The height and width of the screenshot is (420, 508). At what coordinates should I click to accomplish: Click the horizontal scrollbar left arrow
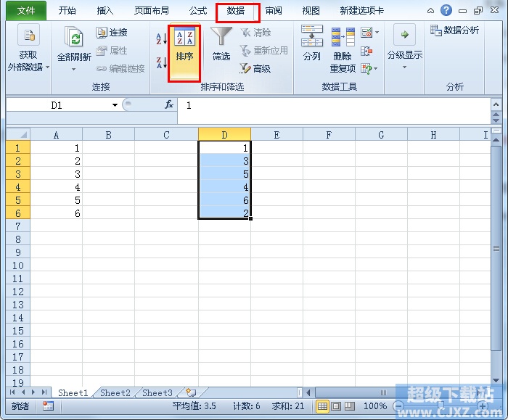point(308,393)
